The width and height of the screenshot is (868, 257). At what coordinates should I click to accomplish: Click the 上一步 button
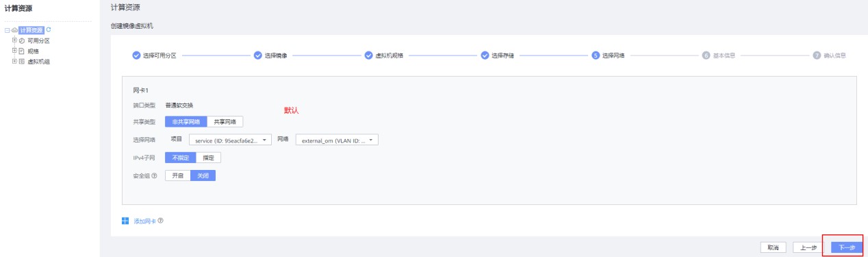pos(808,247)
